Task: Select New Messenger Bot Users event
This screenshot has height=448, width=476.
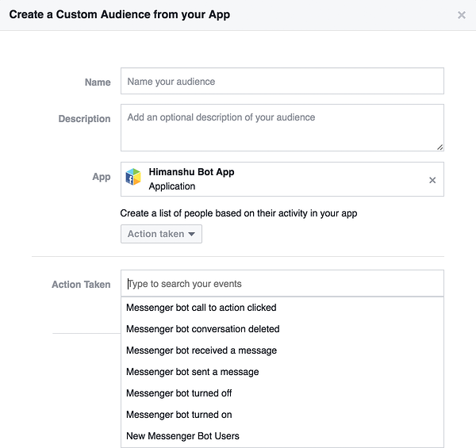Action: click(x=183, y=436)
